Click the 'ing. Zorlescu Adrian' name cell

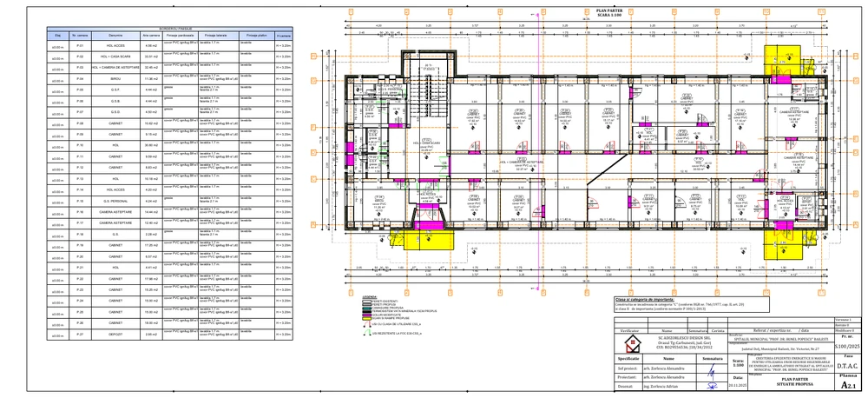(x=668, y=387)
